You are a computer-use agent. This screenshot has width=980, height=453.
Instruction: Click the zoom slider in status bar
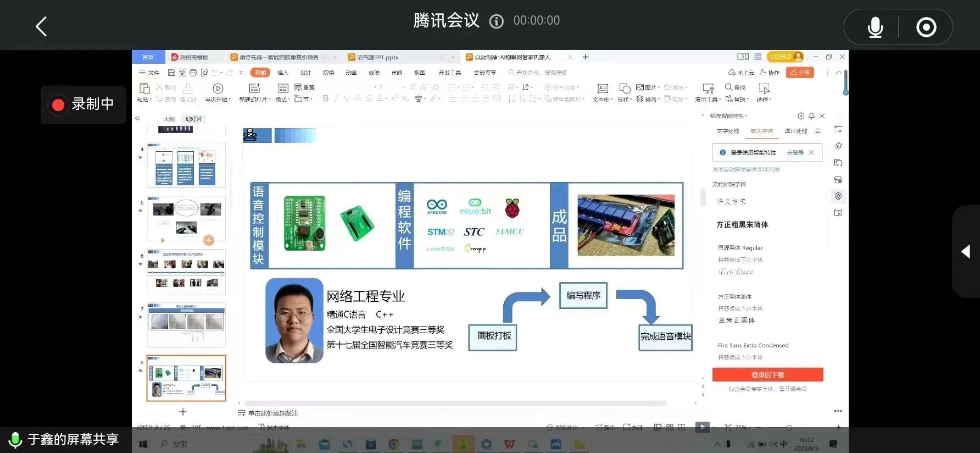tap(789, 427)
